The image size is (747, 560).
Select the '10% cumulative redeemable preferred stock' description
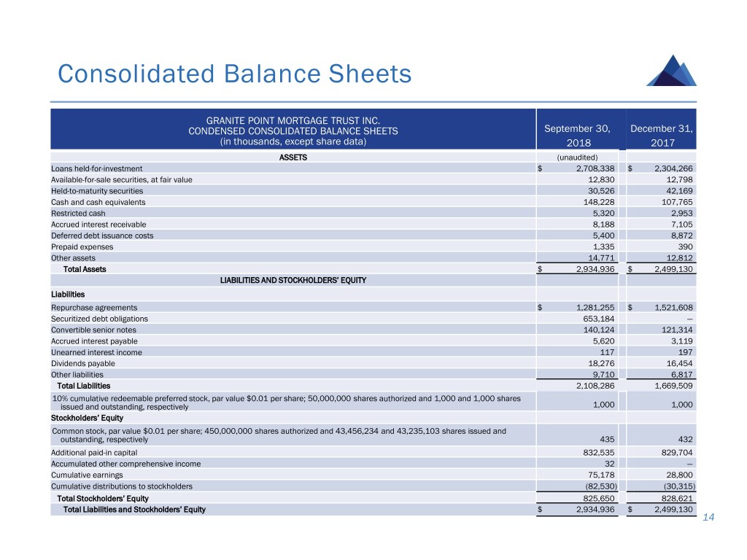(x=286, y=402)
